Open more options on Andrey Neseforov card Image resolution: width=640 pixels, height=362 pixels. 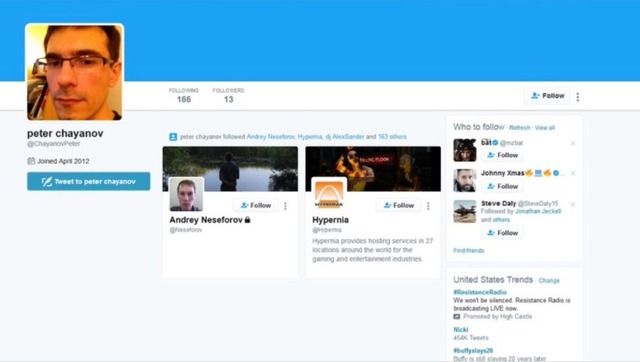[285, 206]
